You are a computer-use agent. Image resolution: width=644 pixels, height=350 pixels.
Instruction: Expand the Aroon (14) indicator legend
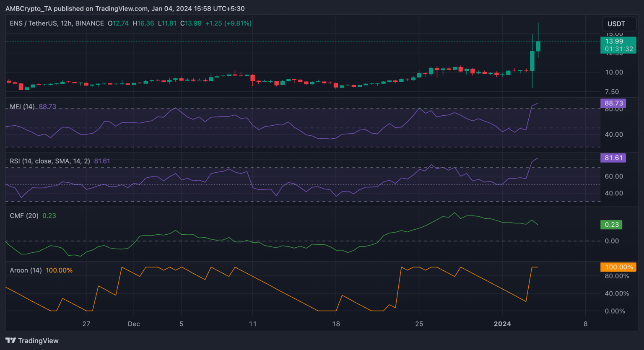[x=26, y=270]
